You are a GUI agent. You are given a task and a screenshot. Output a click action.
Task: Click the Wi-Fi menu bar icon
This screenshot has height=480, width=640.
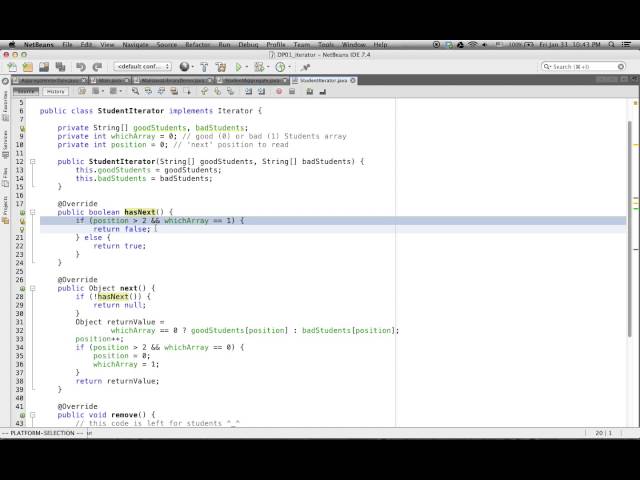pyautogui.click(x=473, y=44)
